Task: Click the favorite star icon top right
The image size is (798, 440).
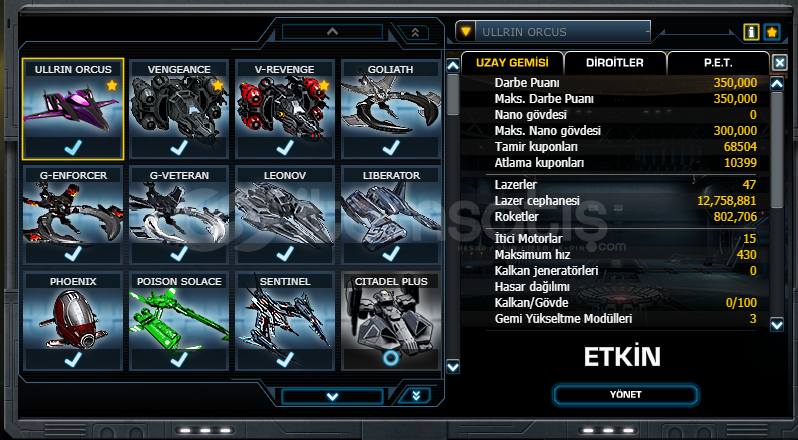Action: 772,32
